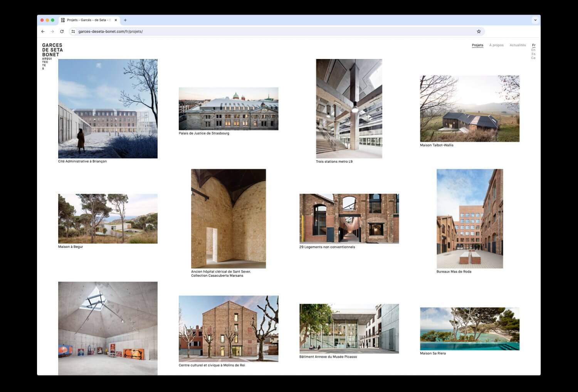Switch site language to En

[x=533, y=50]
